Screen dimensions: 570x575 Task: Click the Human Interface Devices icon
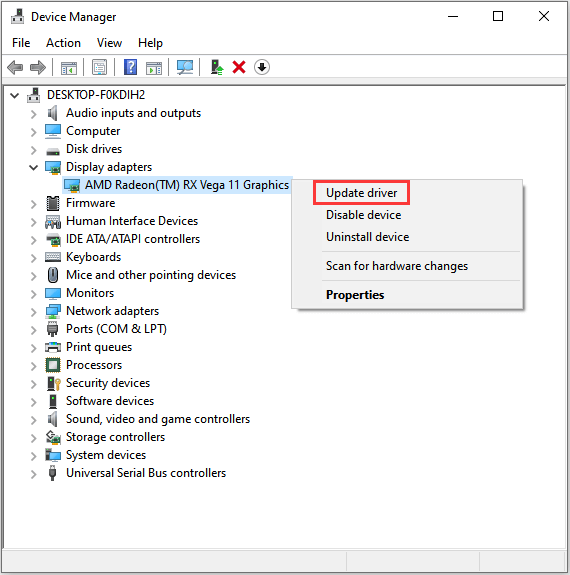pos(53,221)
